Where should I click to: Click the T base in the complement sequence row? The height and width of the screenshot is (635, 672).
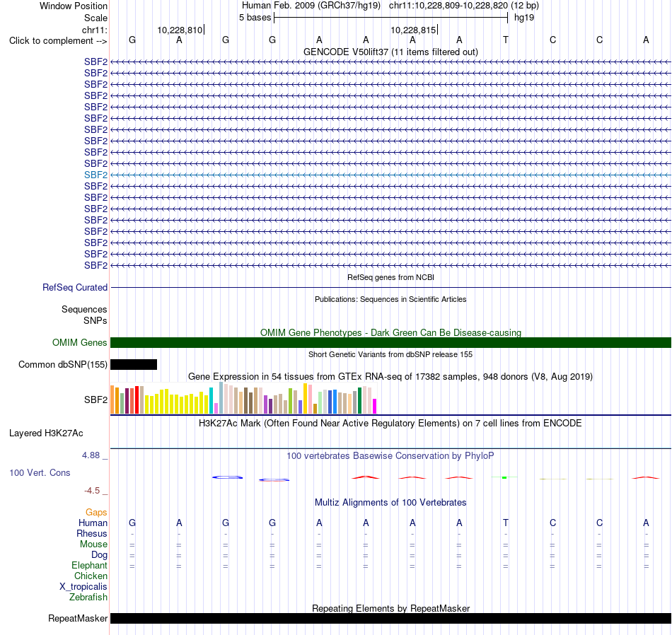[506, 40]
